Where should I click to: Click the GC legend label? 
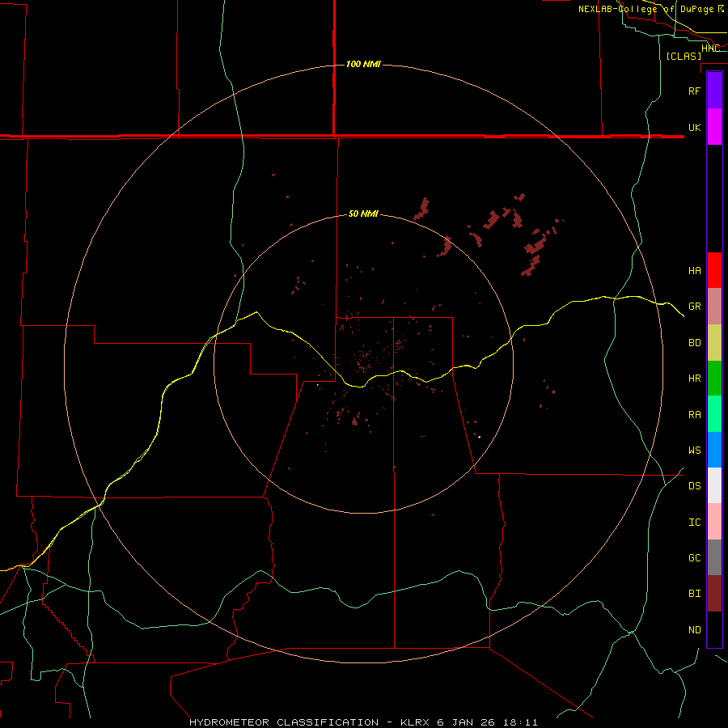point(694,557)
